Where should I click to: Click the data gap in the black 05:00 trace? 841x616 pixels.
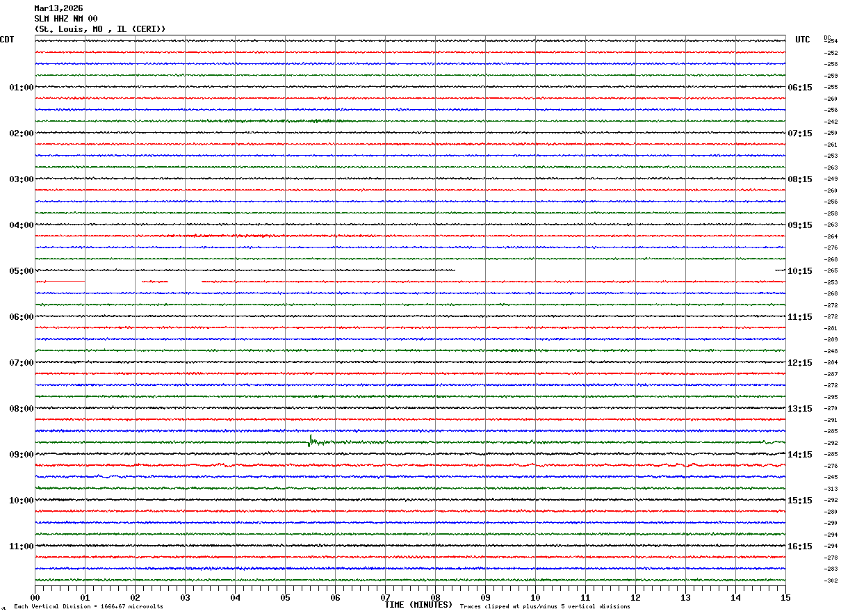[615, 270]
